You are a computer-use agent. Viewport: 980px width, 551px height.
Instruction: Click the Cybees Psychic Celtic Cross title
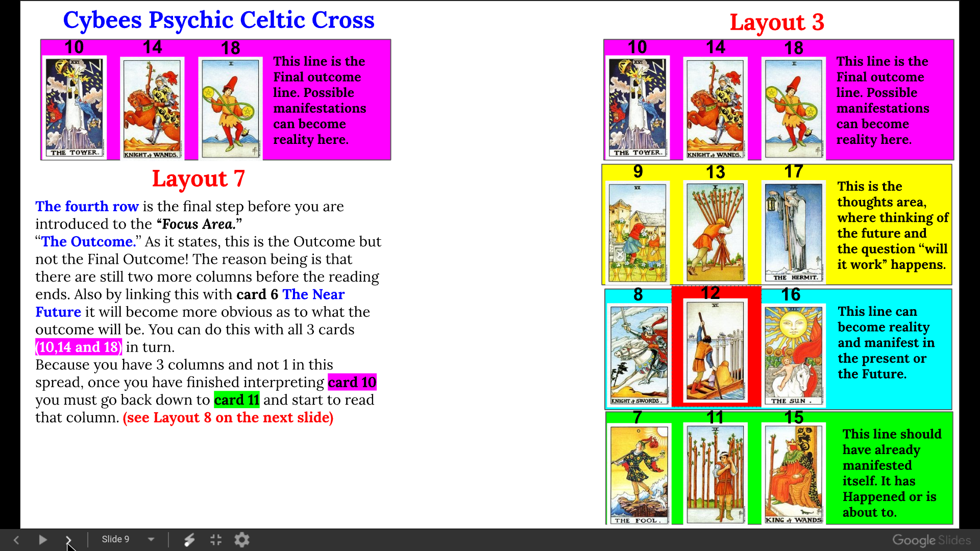click(218, 20)
